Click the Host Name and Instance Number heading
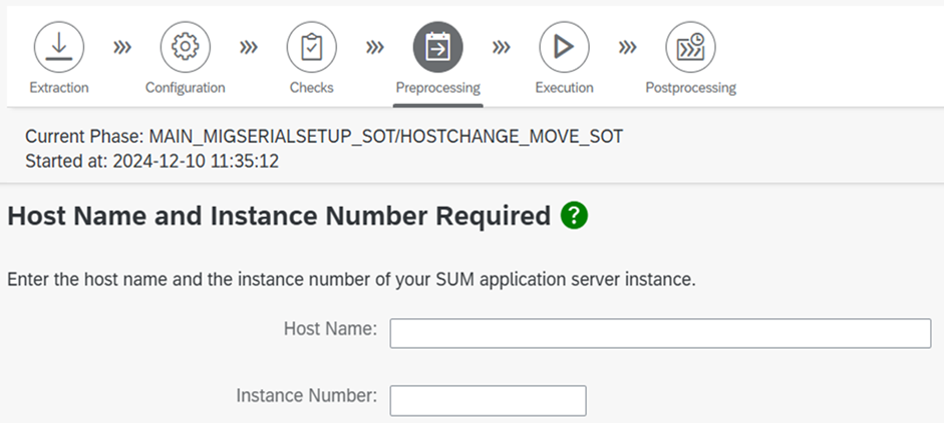 (279, 216)
